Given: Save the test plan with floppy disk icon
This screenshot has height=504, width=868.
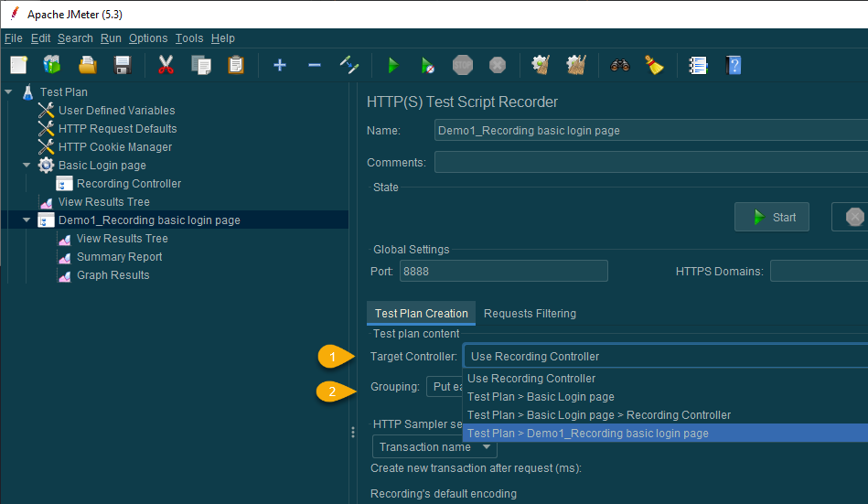Looking at the screenshot, I should 123,65.
